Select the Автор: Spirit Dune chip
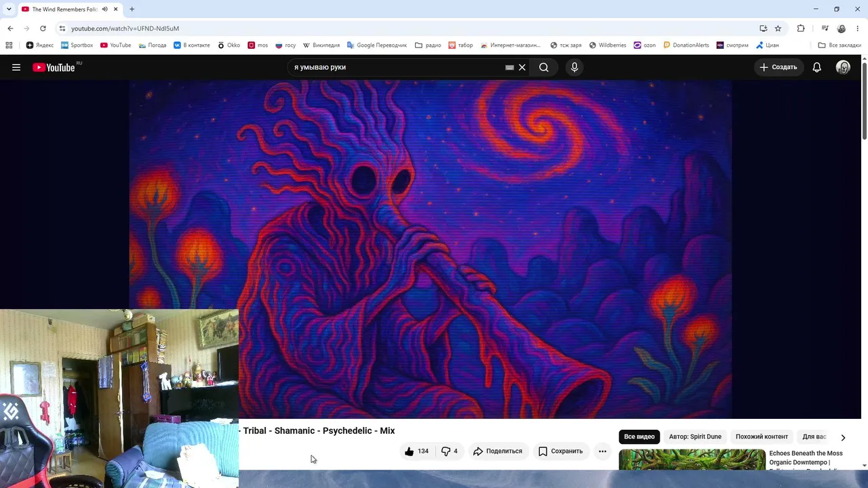The width and height of the screenshot is (868, 488). [695, 436]
